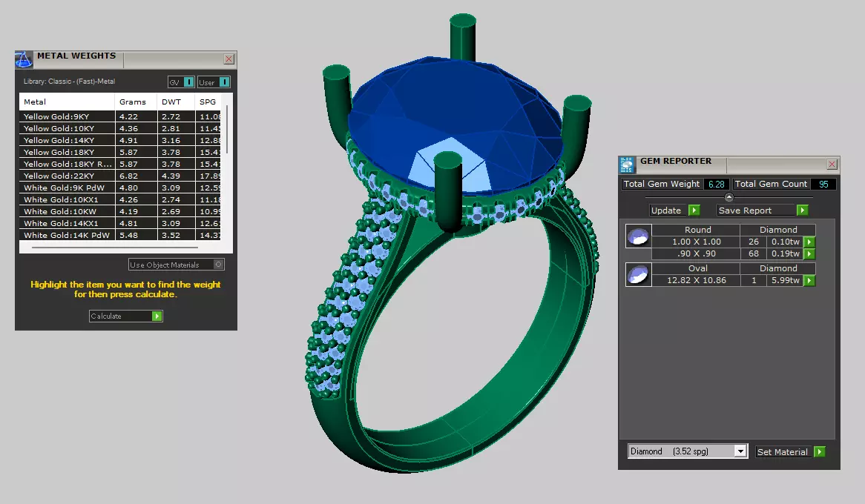The height and width of the screenshot is (504, 865).
Task: Click the Total Gem Count value 95
Action: click(x=823, y=184)
